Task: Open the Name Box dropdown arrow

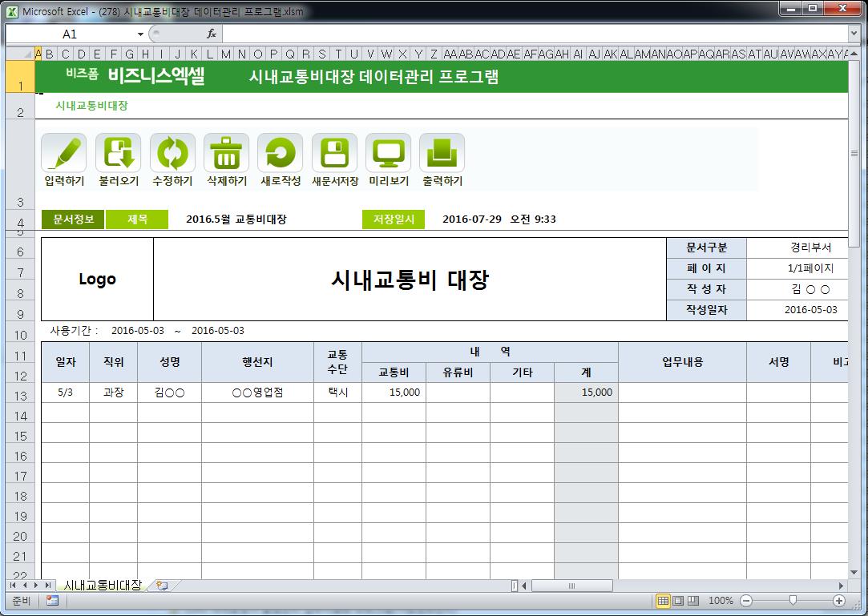Action: [x=140, y=34]
